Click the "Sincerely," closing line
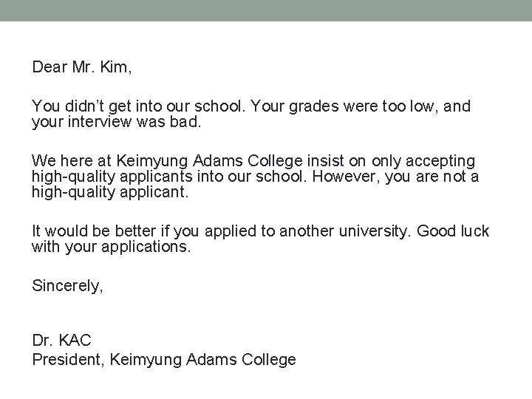The height and width of the screenshot is (399, 532). point(67,285)
